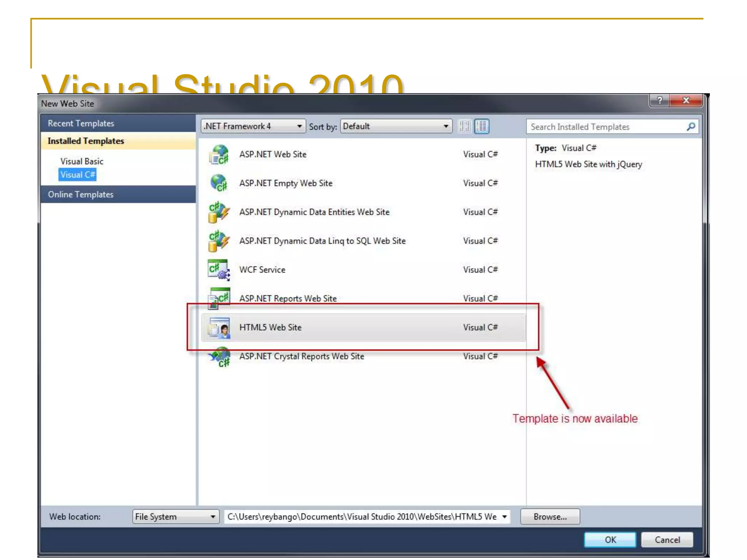Expand the web site path dropdown arrow
Viewport: 747px width, 560px height.
point(504,517)
